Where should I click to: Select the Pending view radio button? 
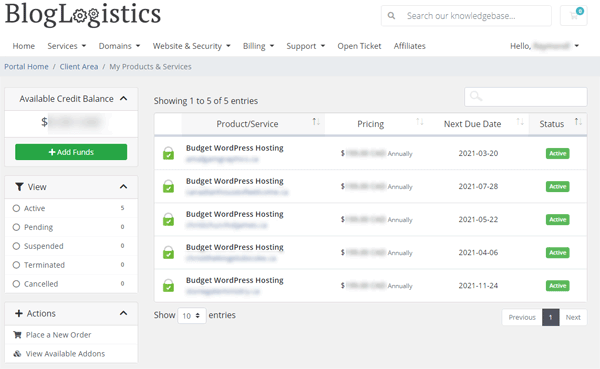[16, 227]
